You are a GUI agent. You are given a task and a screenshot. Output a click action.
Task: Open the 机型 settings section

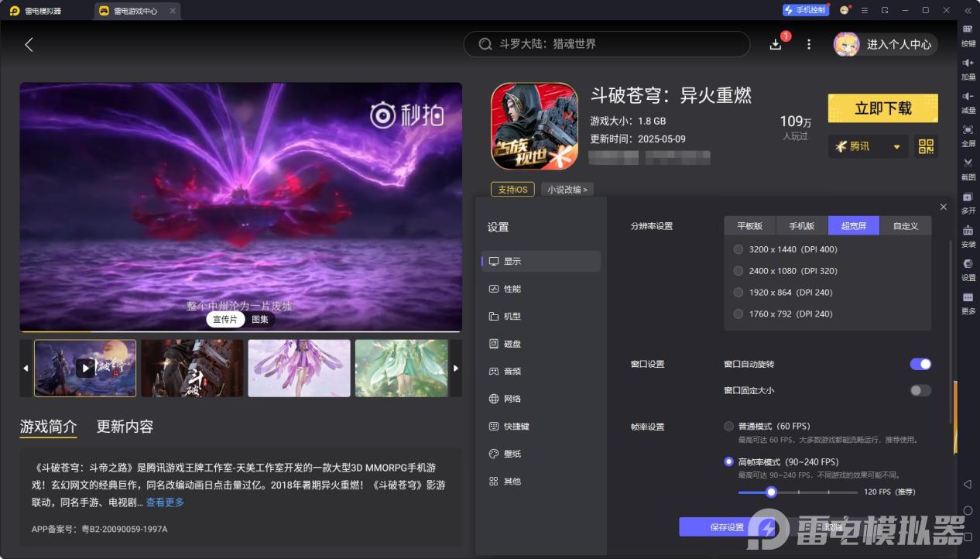tap(541, 317)
